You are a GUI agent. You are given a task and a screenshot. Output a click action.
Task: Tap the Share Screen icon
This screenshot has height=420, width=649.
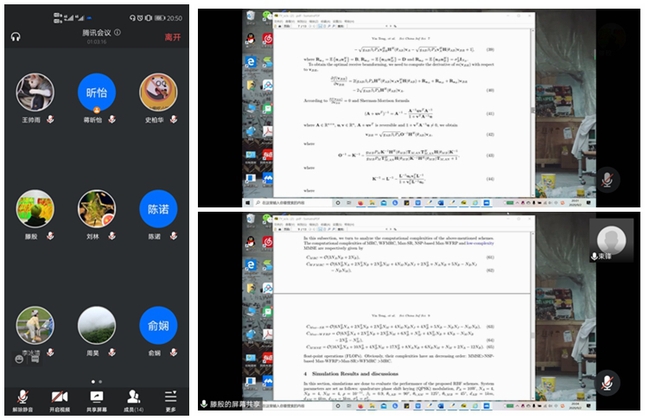[x=96, y=397]
